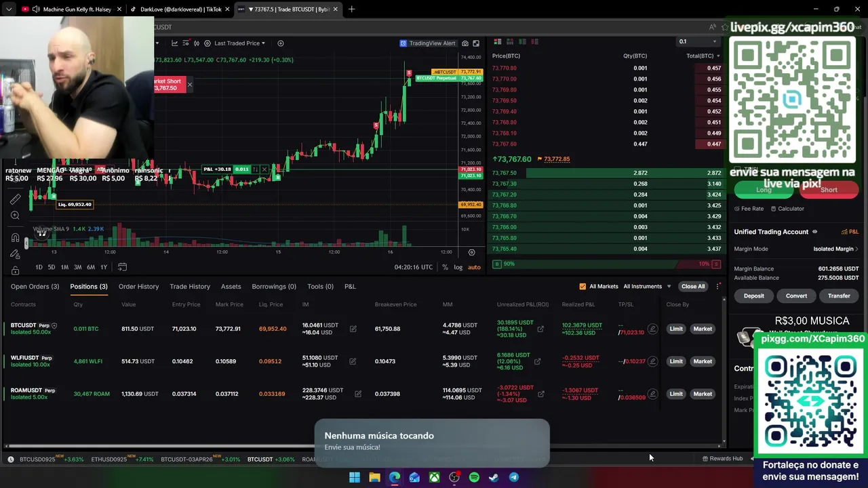Screen dimensions: 868x488
Task: Open Rewards Hub link
Action: pyautogui.click(x=722, y=459)
